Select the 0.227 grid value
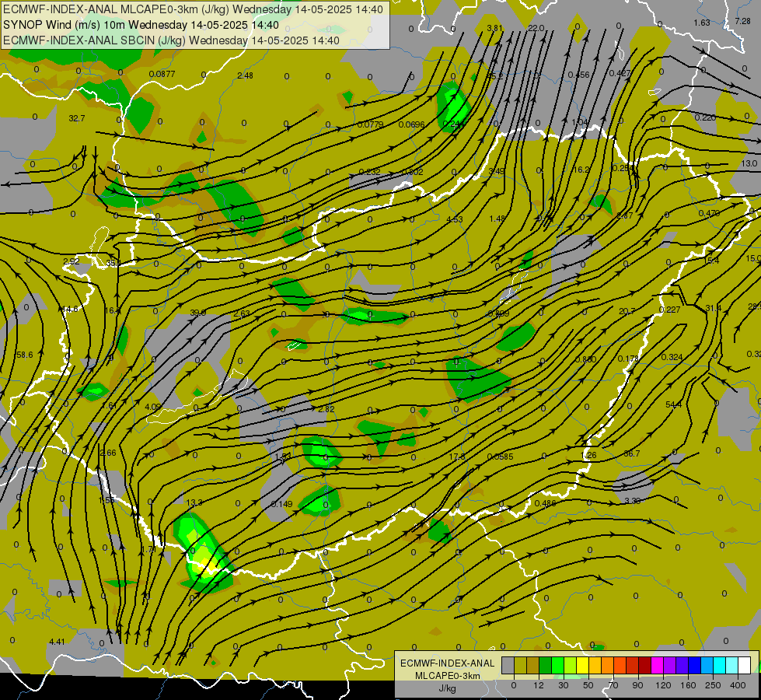 pyautogui.click(x=670, y=310)
